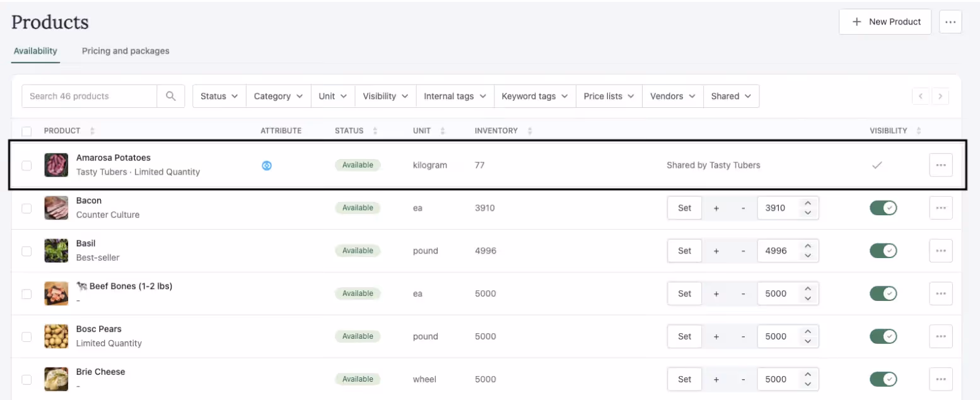The width and height of the screenshot is (980, 400).
Task: Open the Internal tags filter dropdown
Action: [455, 96]
